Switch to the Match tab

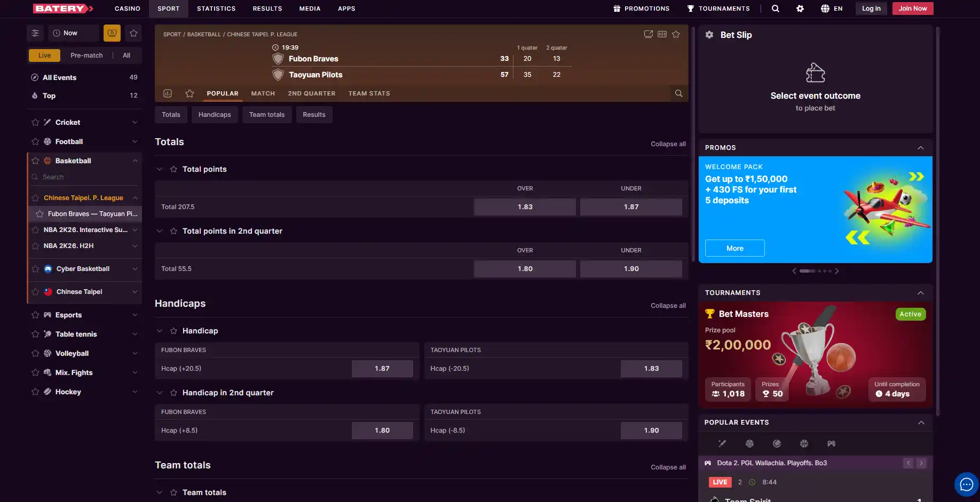tap(263, 93)
